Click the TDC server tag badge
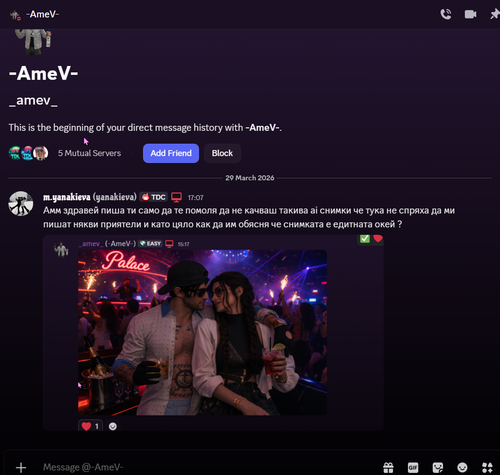 [153, 197]
